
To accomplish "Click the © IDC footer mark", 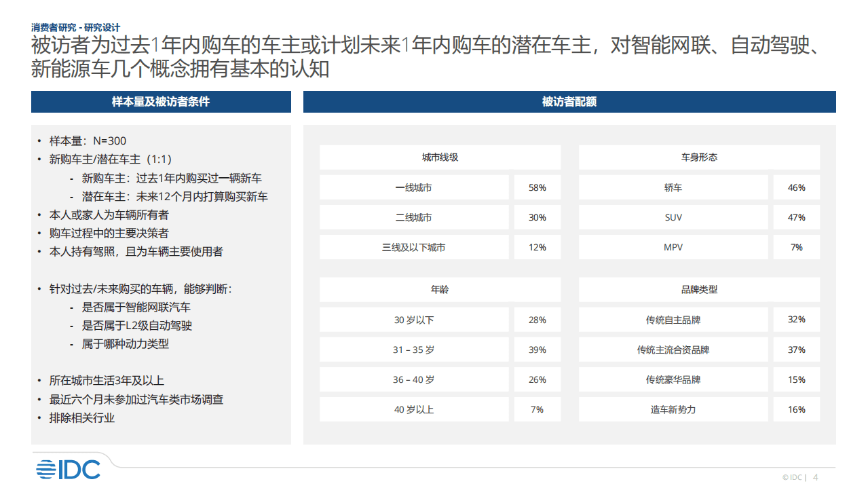I will coord(796,476).
